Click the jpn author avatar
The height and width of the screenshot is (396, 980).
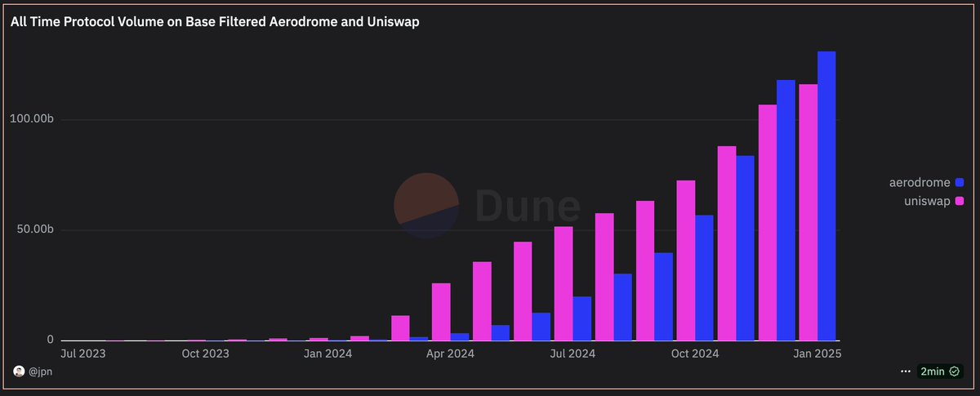19,371
